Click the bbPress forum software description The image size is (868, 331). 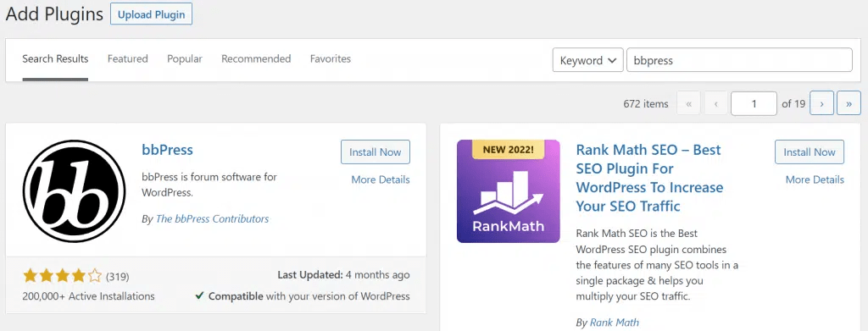pos(209,185)
